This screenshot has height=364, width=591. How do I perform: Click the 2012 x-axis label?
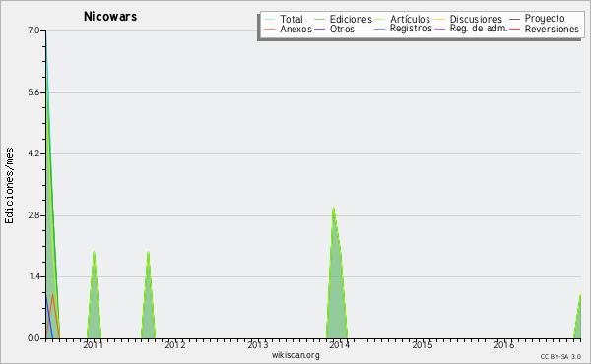[175, 344]
